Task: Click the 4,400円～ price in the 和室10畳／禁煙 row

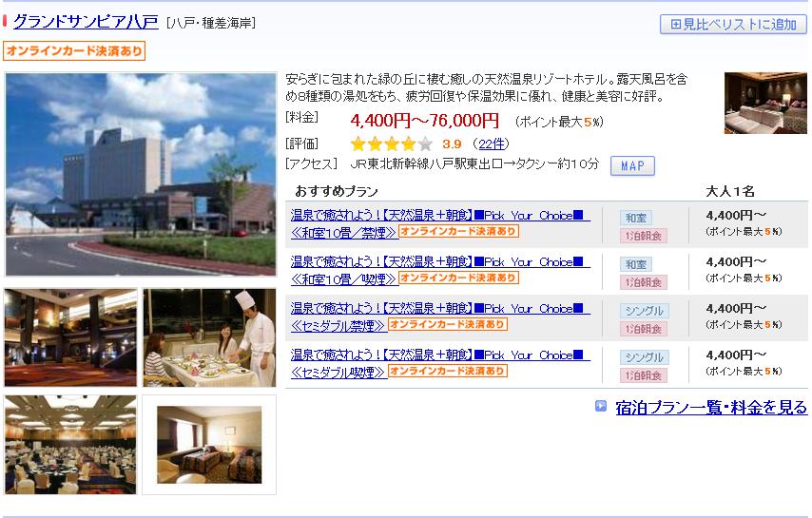Action: click(x=736, y=216)
